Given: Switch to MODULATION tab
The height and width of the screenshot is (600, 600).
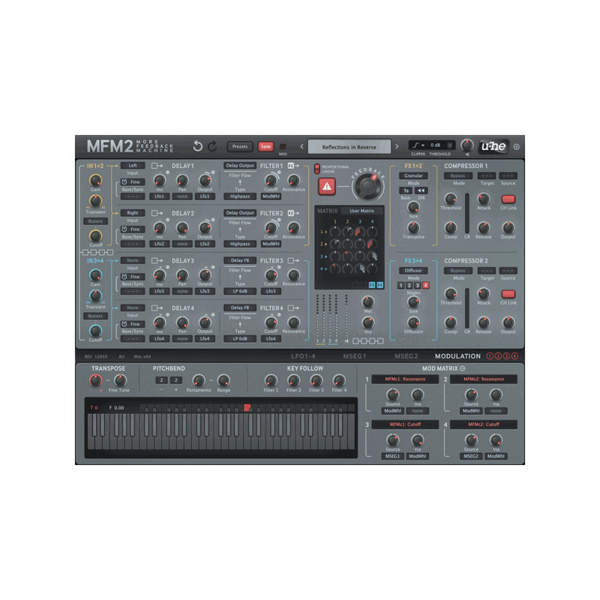Looking at the screenshot, I should pos(458,356).
